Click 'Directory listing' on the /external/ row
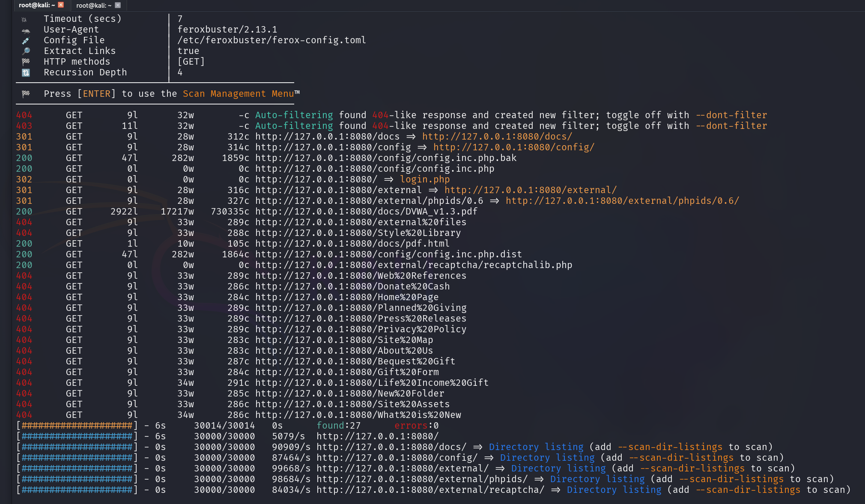This screenshot has width=865, height=504. click(558, 468)
